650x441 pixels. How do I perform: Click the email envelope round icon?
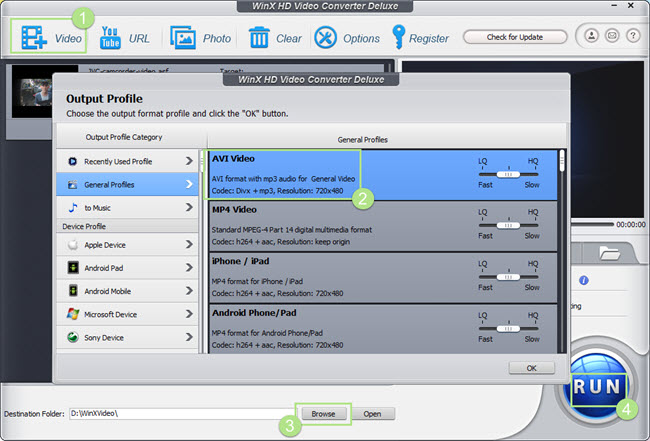tap(612, 36)
